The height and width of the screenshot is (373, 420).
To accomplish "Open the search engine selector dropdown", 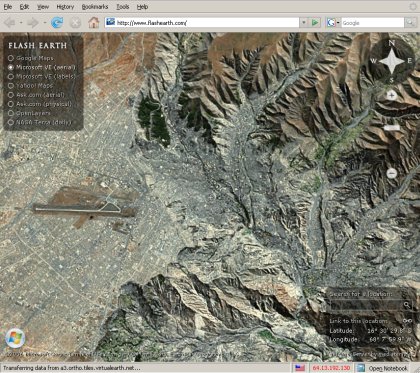I will pyautogui.click(x=338, y=23).
